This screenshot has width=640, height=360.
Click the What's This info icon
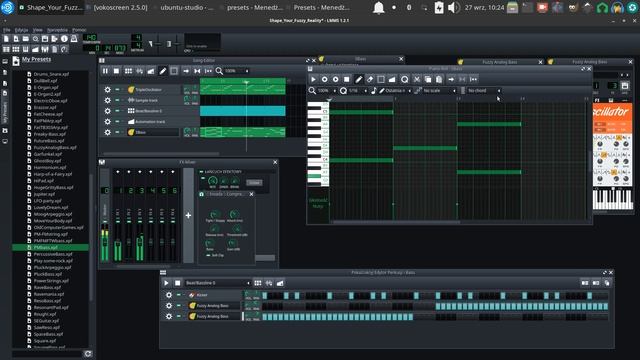click(64, 39)
